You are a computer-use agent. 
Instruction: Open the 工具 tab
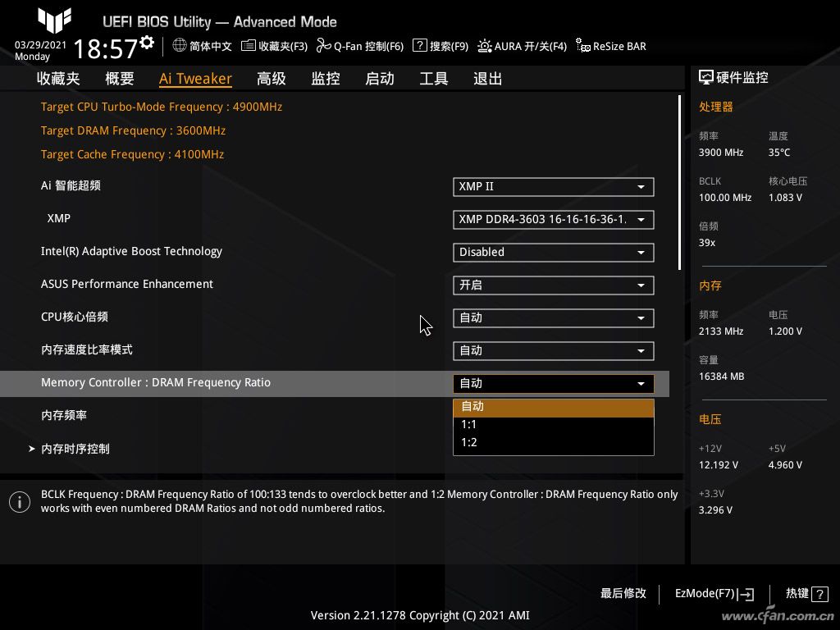(434, 79)
